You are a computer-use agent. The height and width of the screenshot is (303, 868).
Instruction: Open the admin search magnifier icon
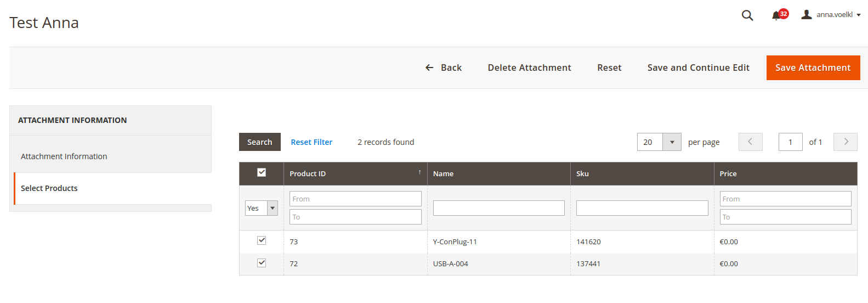coord(747,15)
